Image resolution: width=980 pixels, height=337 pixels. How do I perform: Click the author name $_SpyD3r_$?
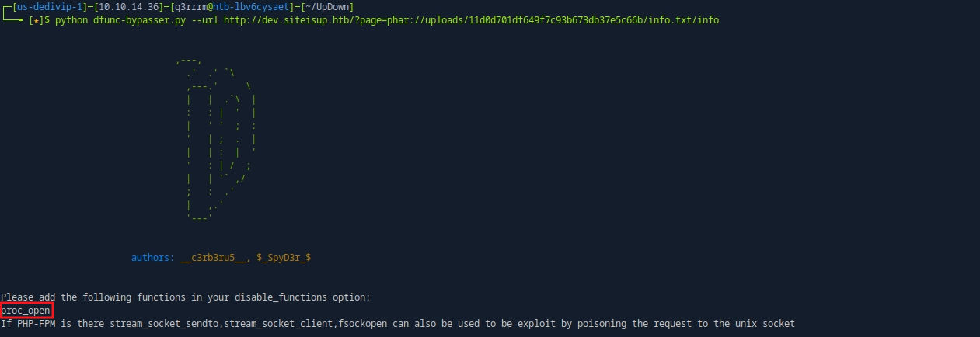(284, 257)
